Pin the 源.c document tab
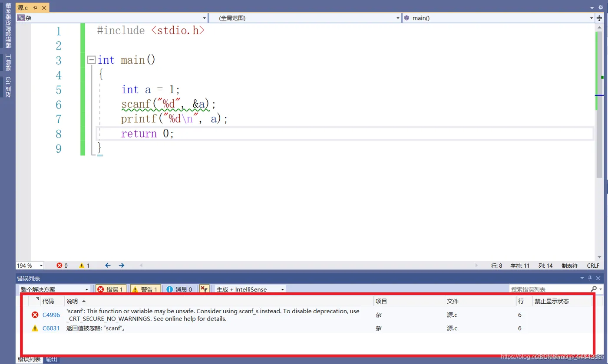Screen dimensions: 608x364 pyautogui.click(x=35, y=8)
